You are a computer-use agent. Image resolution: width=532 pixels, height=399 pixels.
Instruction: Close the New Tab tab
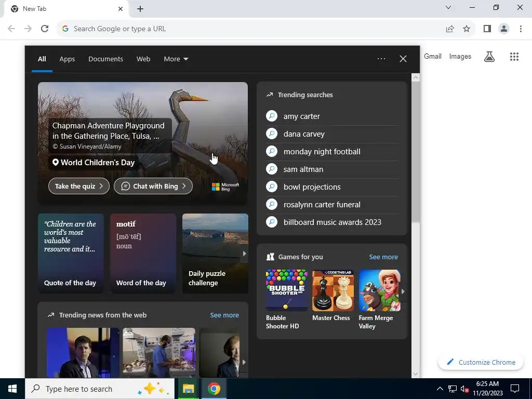[121, 9]
